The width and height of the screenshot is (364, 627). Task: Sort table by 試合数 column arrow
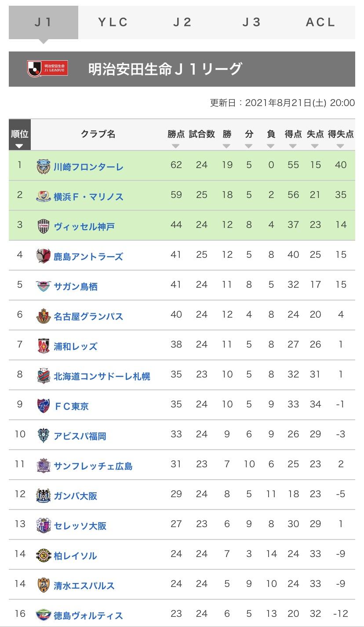202,146
